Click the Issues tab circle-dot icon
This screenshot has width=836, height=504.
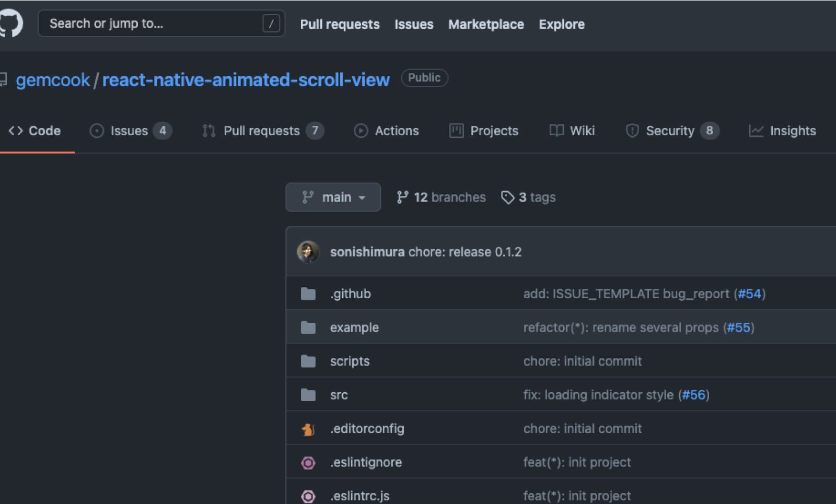pyautogui.click(x=97, y=131)
